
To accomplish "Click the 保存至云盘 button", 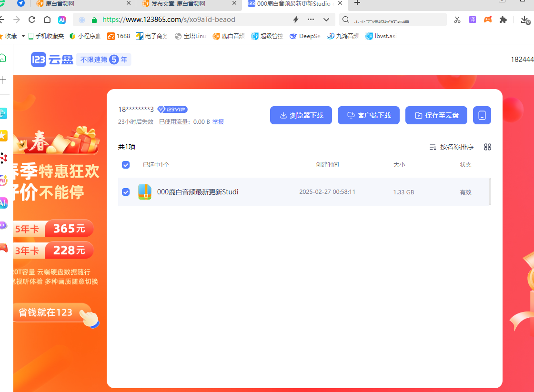I will (x=436, y=115).
